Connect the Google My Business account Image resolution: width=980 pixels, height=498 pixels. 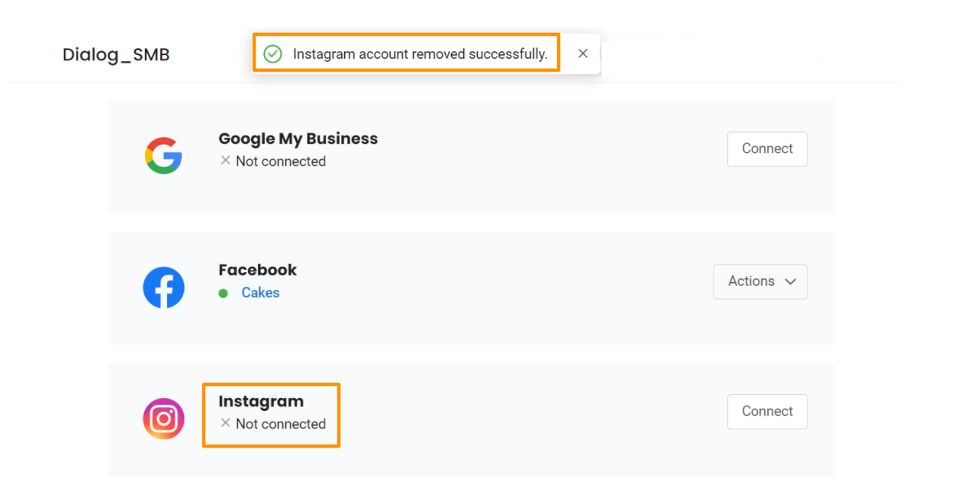[x=767, y=149]
